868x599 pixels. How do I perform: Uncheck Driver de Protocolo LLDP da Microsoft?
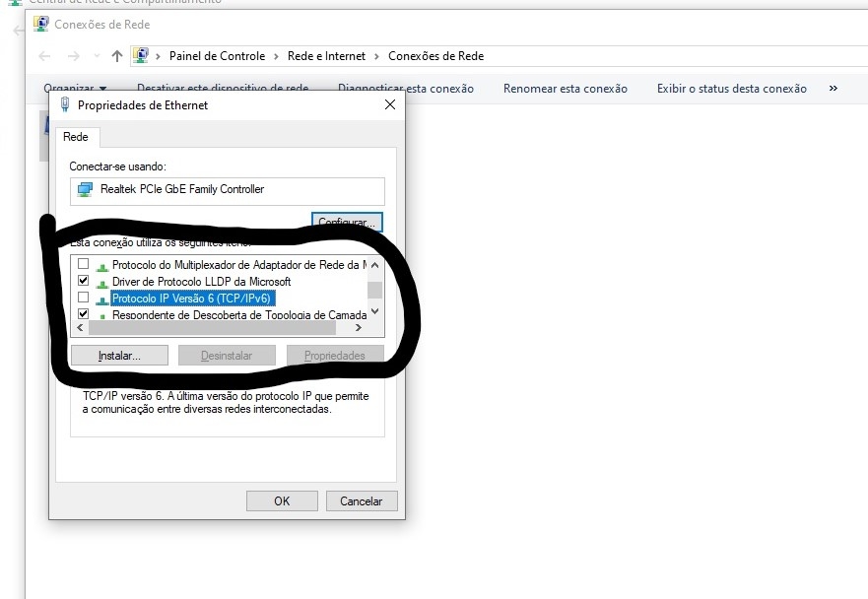coord(83,280)
